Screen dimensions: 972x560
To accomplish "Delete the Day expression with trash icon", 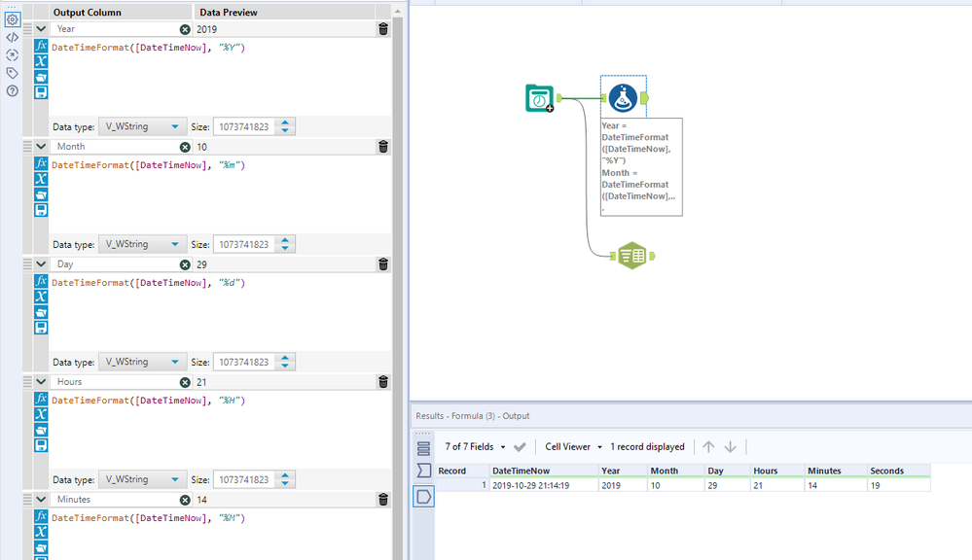I will [383, 264].
